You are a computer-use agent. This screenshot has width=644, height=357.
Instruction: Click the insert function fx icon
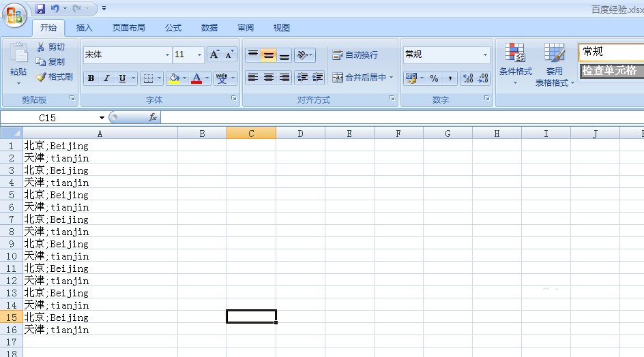(x=153, y=117)
